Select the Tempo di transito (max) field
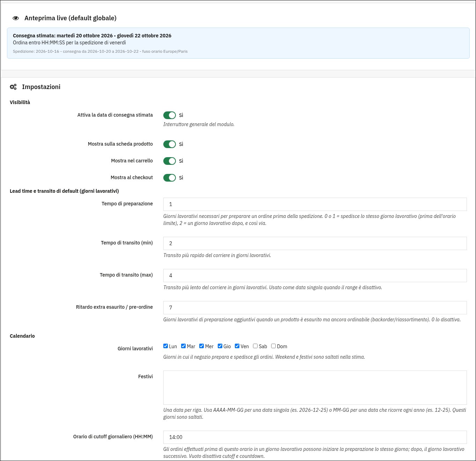The width and height of the screenshot is (476, 461). [x=315, y=276]
